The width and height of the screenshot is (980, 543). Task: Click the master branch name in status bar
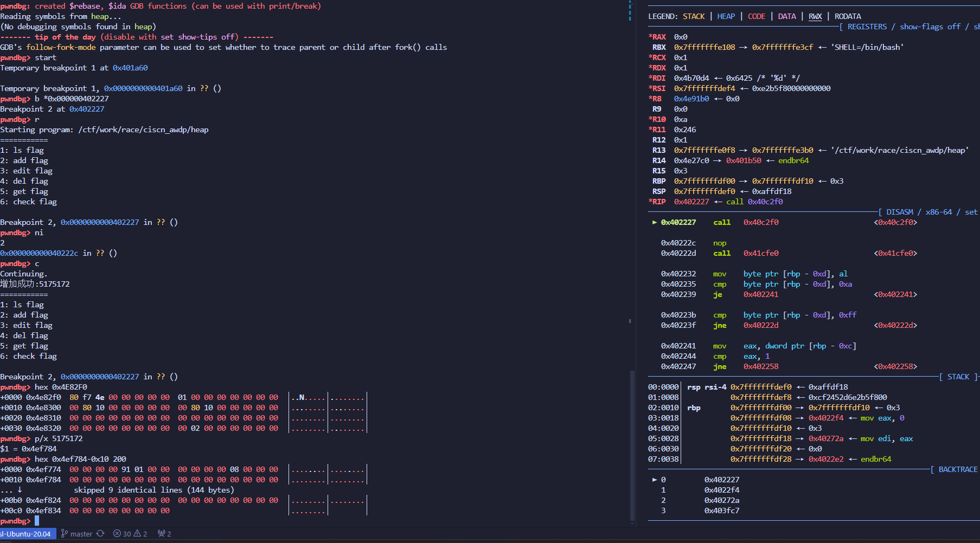click(x=81, y=534)
